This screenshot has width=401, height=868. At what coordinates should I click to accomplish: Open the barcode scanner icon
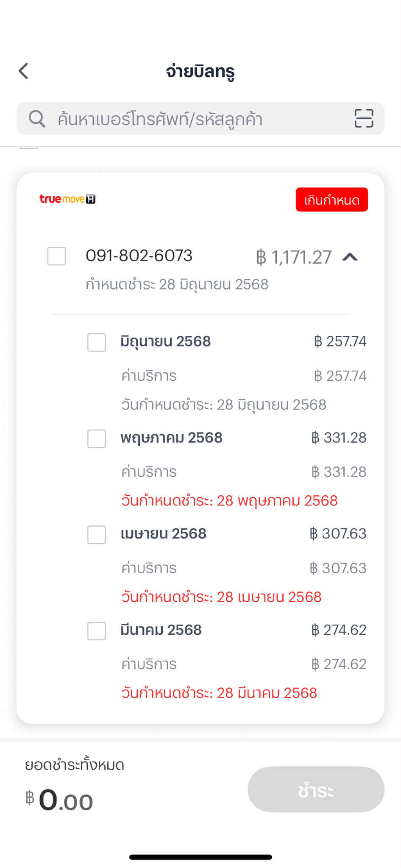point(364,118)
